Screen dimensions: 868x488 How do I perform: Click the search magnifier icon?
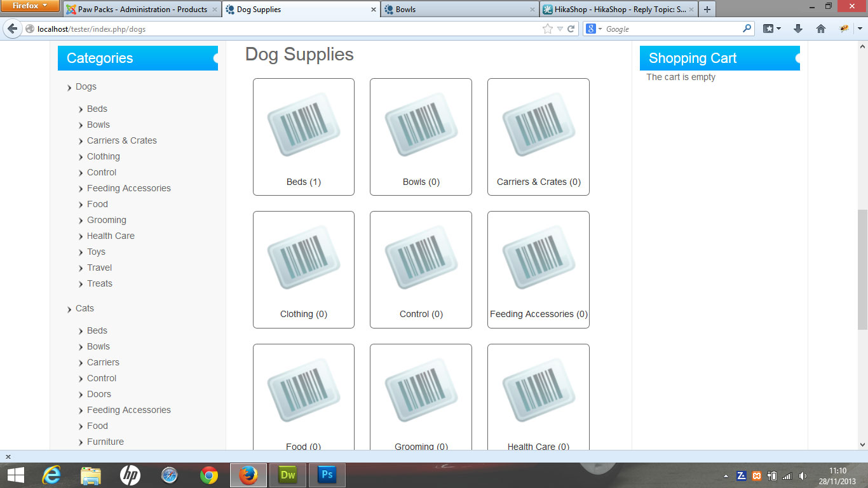pos(747,29)
